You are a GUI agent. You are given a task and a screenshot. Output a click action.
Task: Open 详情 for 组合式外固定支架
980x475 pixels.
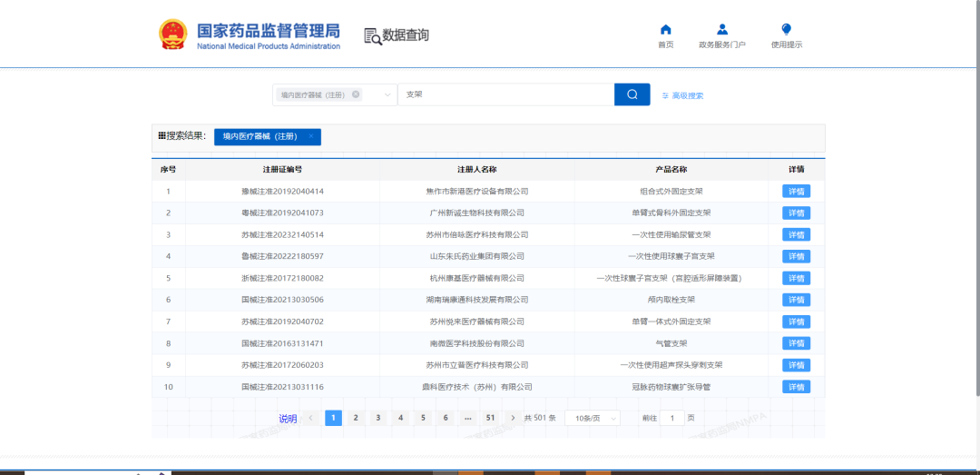(x=796, y=192)
